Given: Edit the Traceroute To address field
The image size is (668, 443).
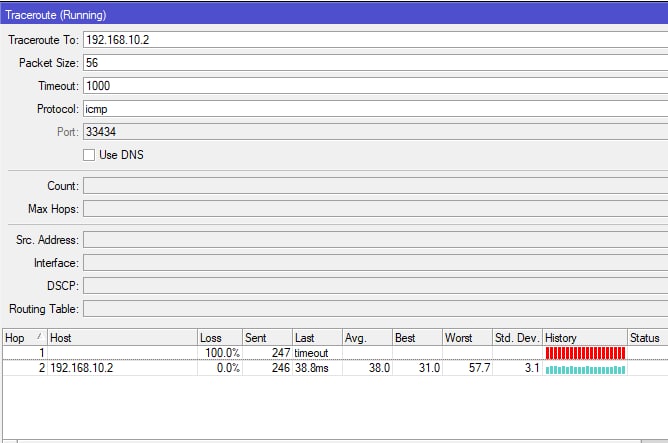Looking at the screenshot, I should (x=375, y=40).
